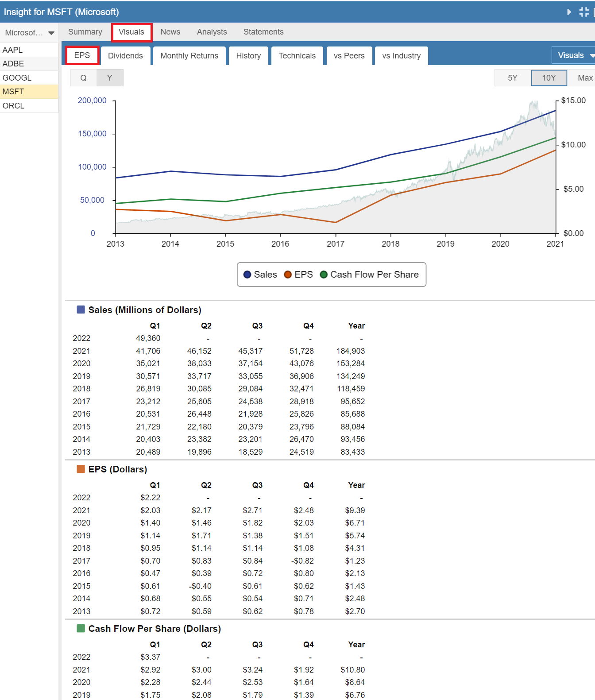595x700 pixels.
Task: Click 2013 Q4 sales value 24,519
Action: click(x=301, y=452)
